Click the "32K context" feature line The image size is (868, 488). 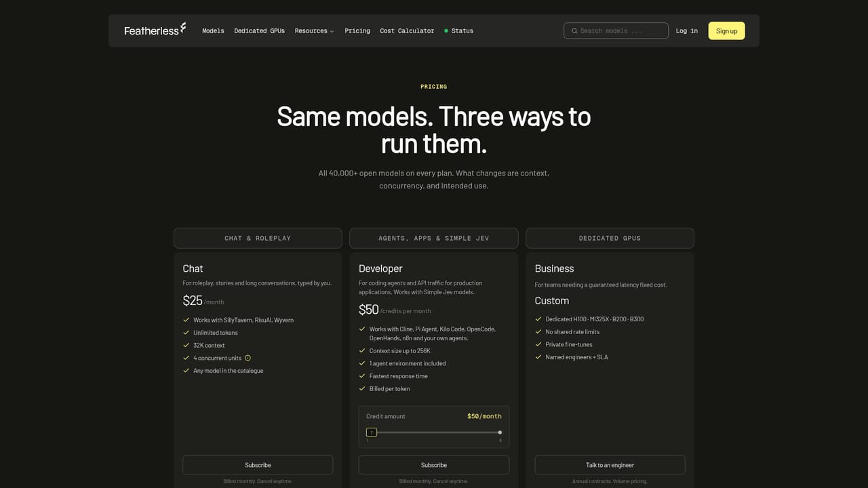coord(210,346)
